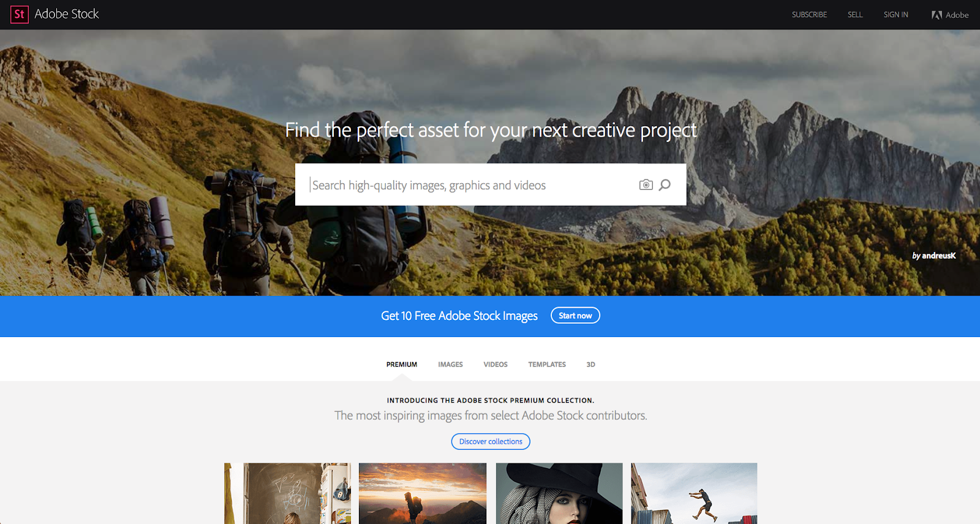Open the Subscribe page
The width and height of the screenshot is (980, 524).
point(809,15)
